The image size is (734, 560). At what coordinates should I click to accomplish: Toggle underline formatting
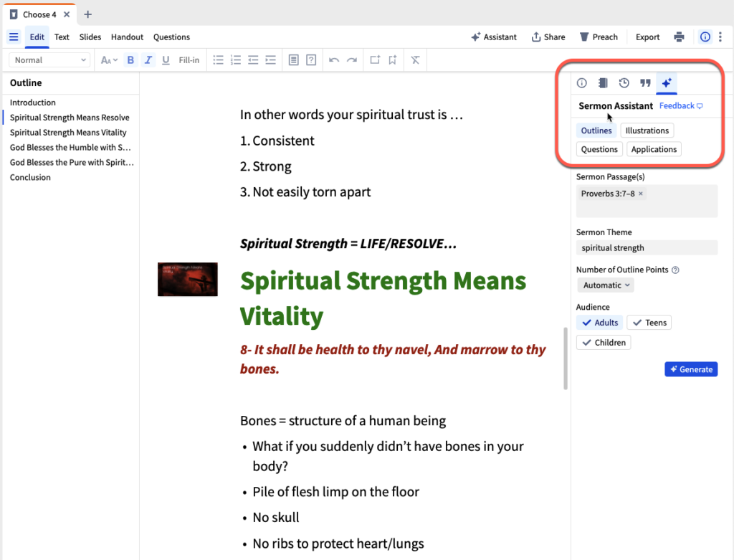point(166,60)
